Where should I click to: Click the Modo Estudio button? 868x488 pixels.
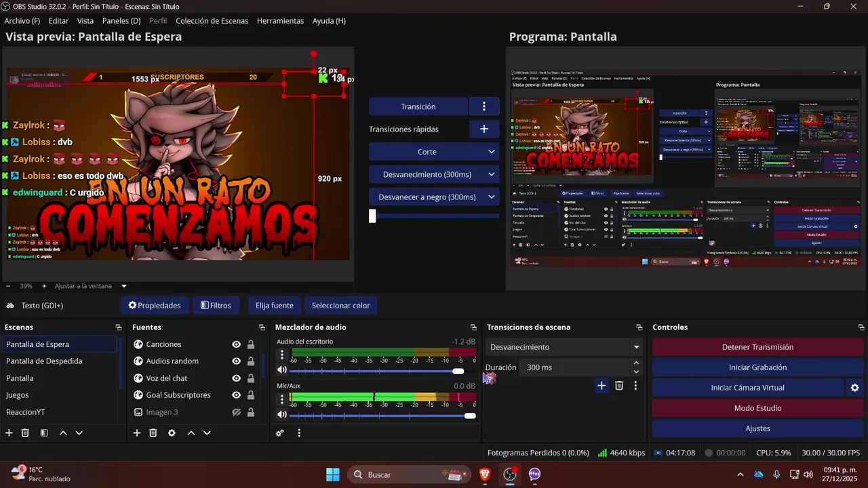[x=757, y=408]
